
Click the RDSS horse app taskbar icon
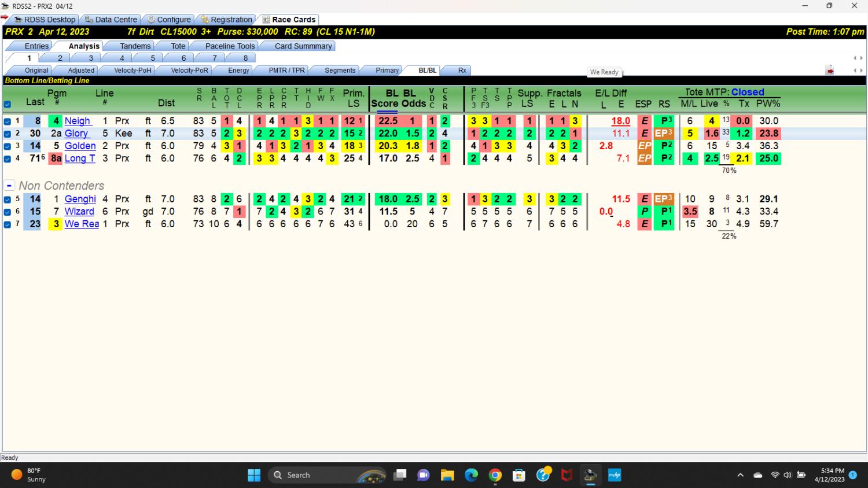pos(590,475)
